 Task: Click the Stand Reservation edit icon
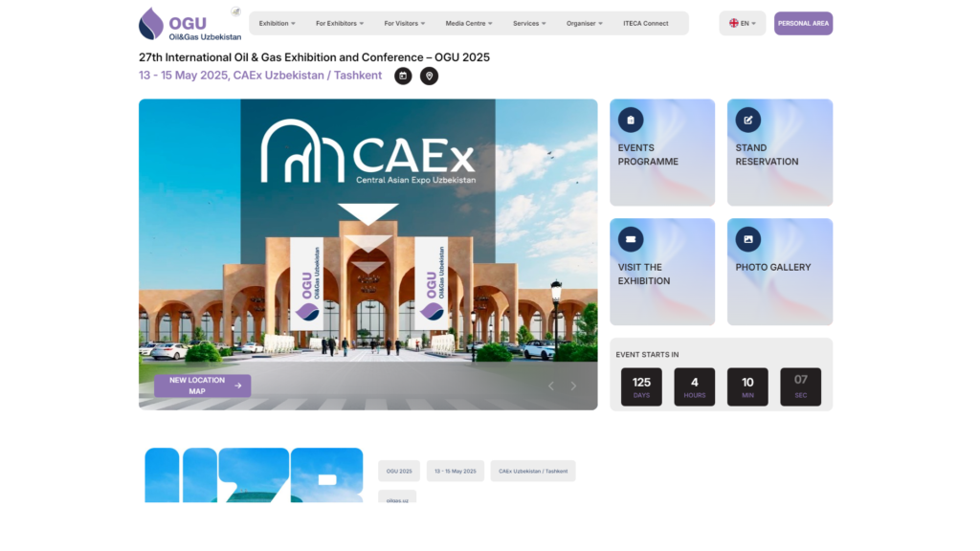pyautogui.click(x=748, y=120)
